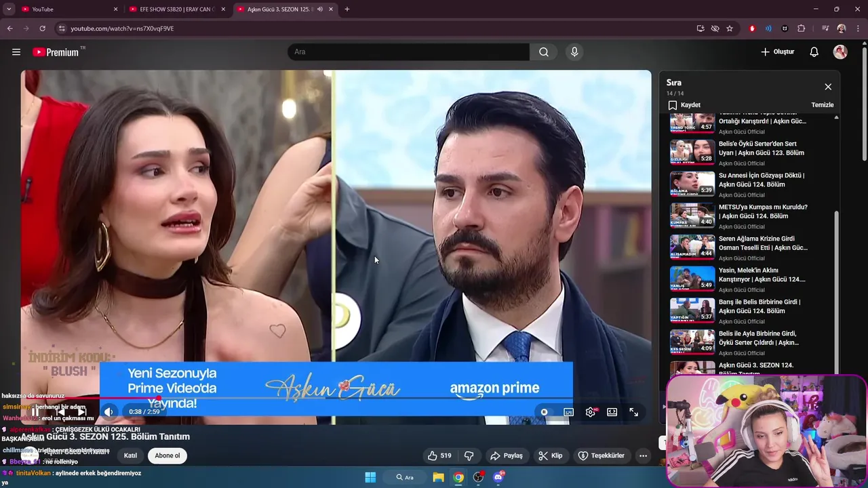The width and height of the screenshot is (868, 488).
Task: Join the channel with Katıl
Action: point(130,455)
